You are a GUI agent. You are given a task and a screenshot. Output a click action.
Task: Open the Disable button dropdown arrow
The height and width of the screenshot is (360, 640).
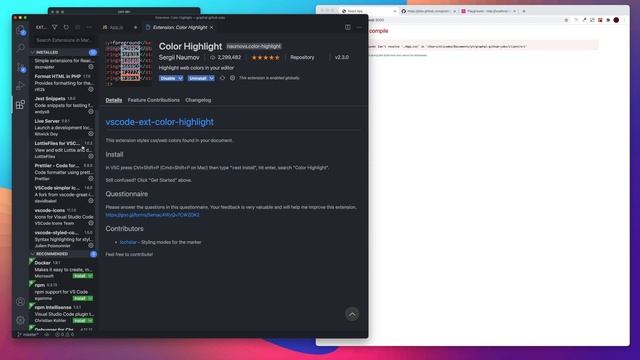(180, 78)
